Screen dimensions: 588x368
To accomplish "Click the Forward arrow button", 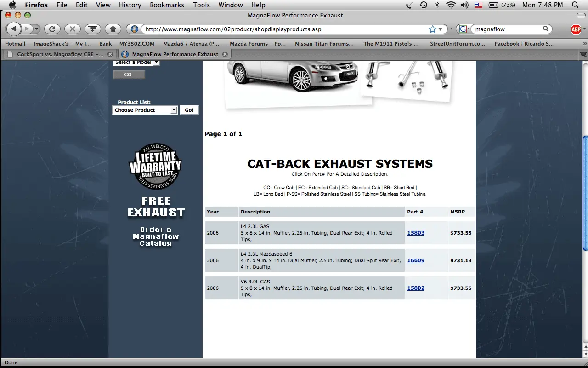I will (27, 29).
